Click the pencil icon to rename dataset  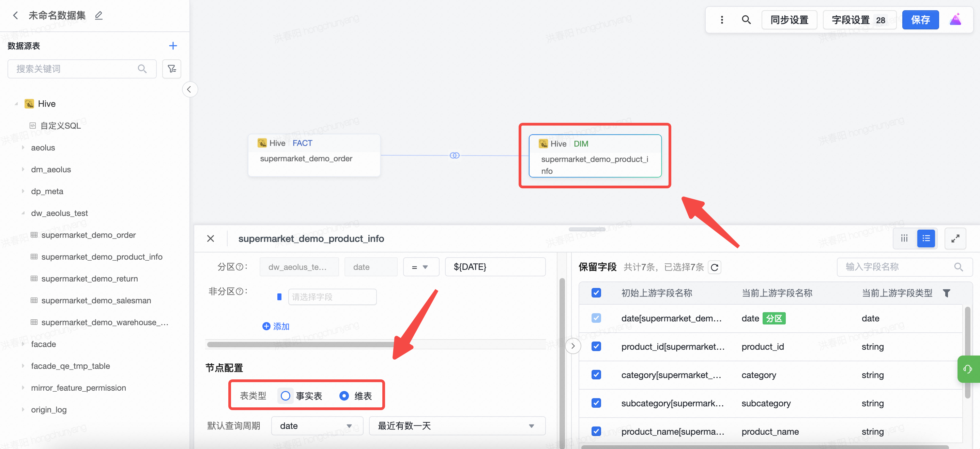coord(99,15)
